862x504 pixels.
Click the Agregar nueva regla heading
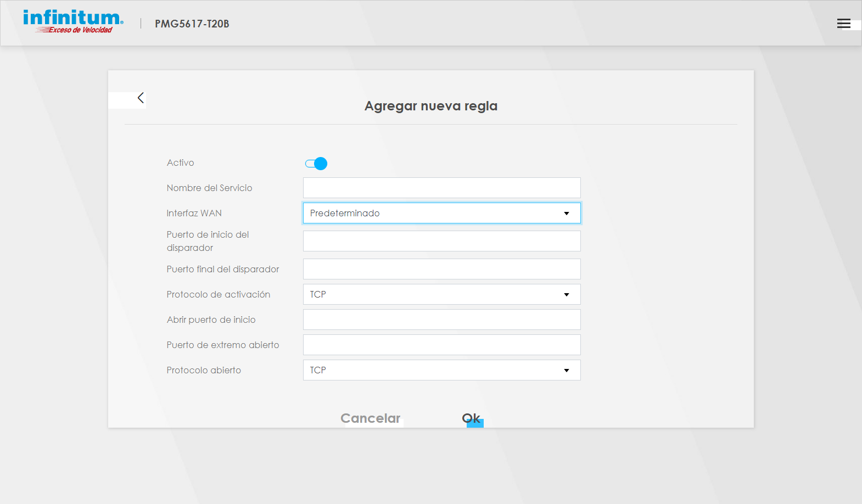point(430,106)
